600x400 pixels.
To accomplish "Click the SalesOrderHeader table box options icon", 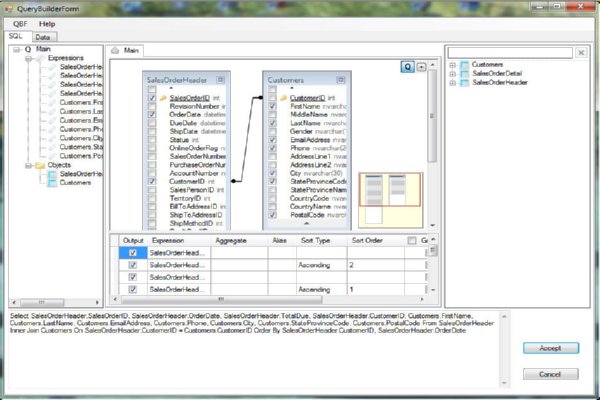I will click(221, 80).
